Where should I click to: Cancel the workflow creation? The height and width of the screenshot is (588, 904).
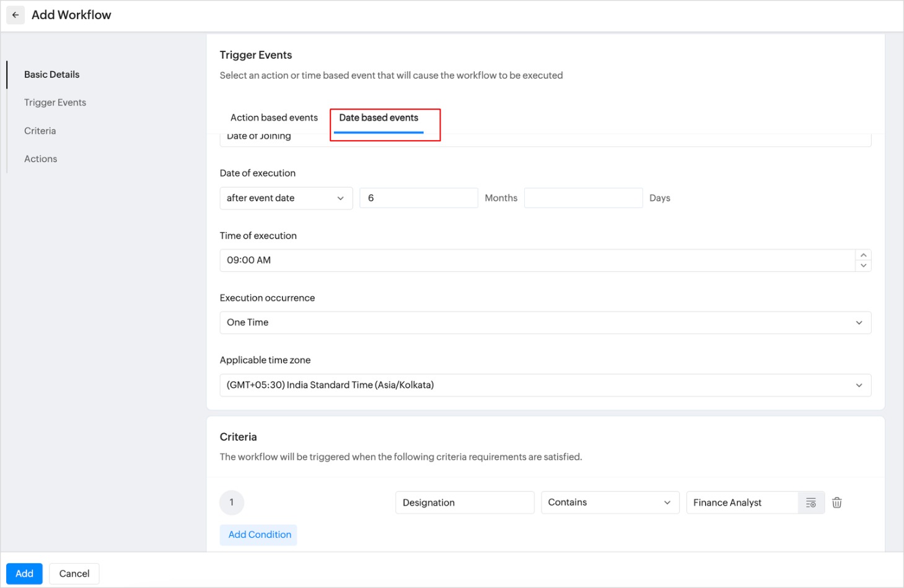[x=74, y=574]
